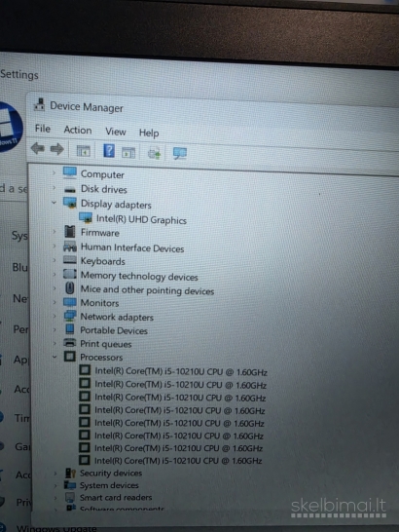399x532 pixels.
Task: Select the Display adapters category icon
Action: pos(70,203)
